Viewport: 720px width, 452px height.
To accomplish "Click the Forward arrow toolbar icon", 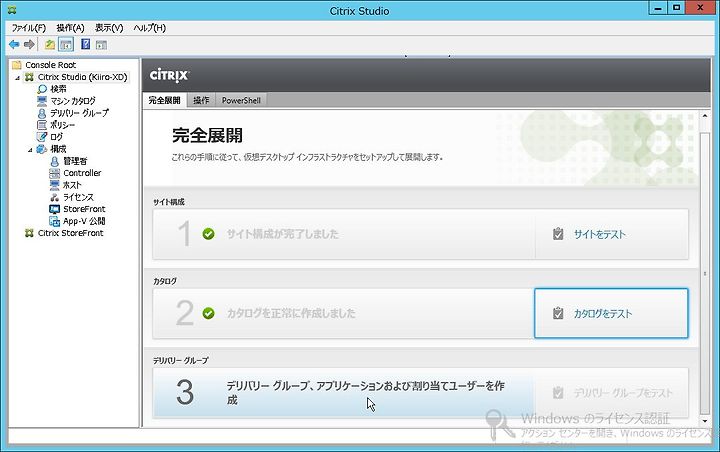I will (29, 44).
